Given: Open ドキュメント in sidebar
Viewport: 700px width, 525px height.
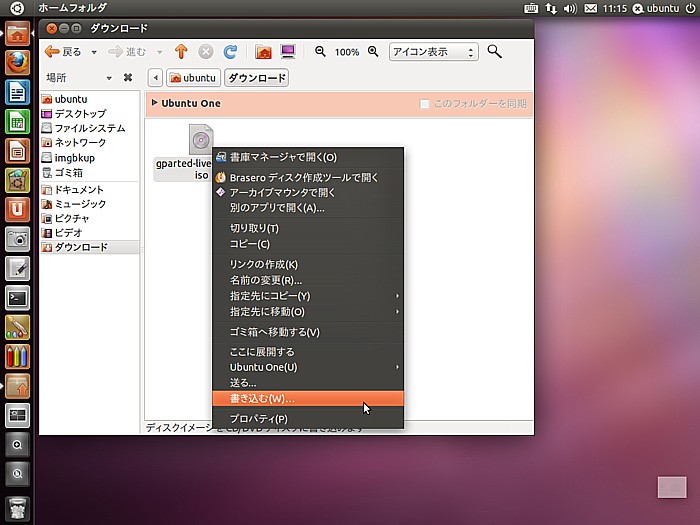Looking at the screenshot, I should [90, 189].
